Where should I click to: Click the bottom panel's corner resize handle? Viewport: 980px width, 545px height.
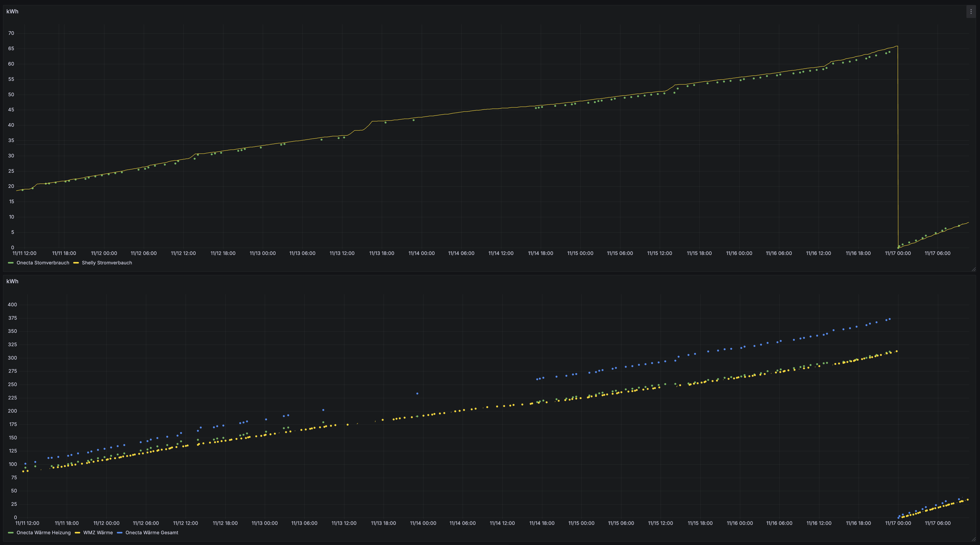pyautogui.click(x=973, y=539)
